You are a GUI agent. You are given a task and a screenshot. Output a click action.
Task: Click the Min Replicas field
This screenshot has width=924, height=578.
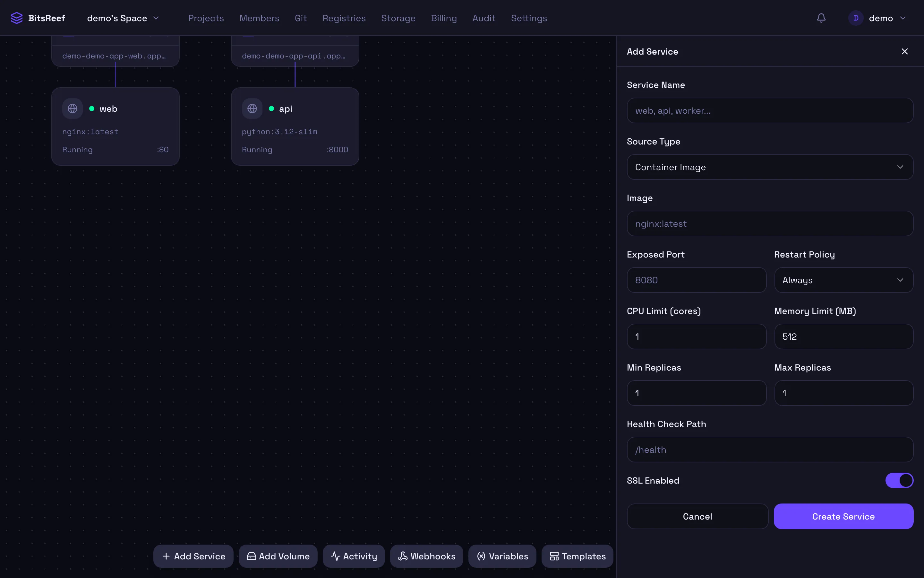point(697,393)
